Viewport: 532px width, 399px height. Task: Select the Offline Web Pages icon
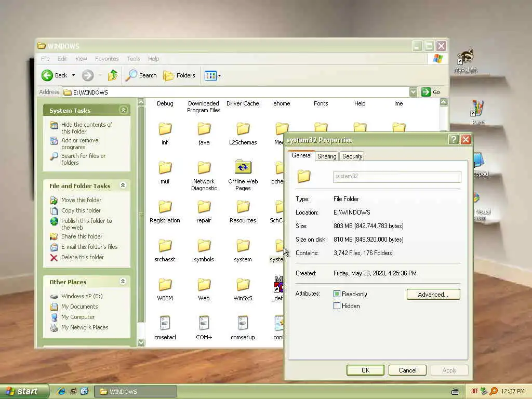(243, 167)
